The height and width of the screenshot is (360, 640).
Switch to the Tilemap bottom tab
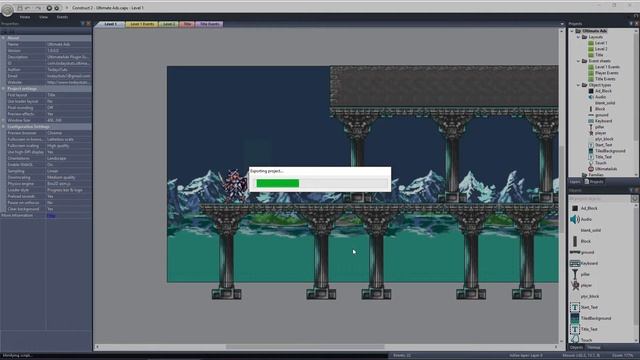pos(594,348)
